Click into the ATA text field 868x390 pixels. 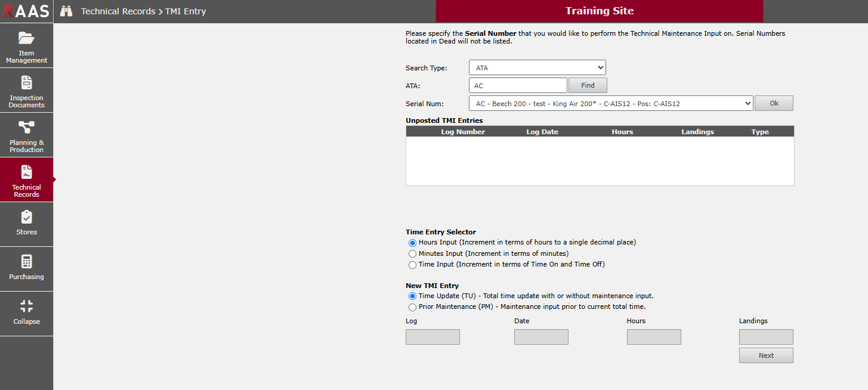click(x=517, y=86)
